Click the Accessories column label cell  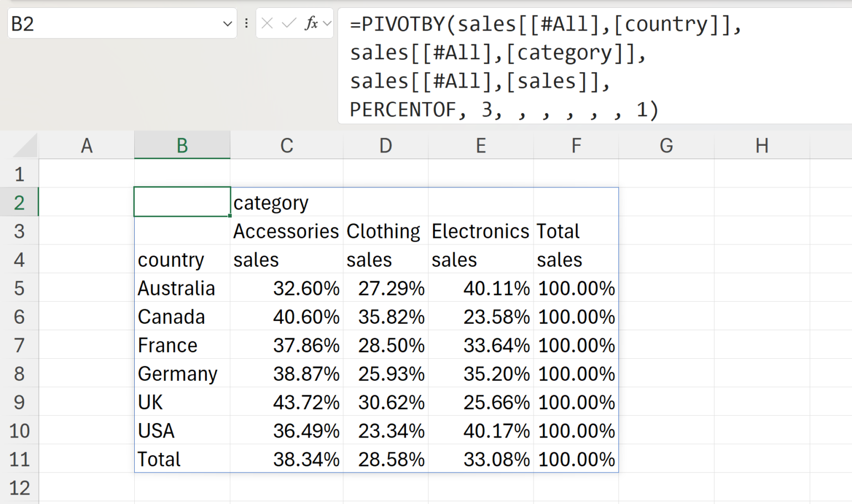click(286, 231)
